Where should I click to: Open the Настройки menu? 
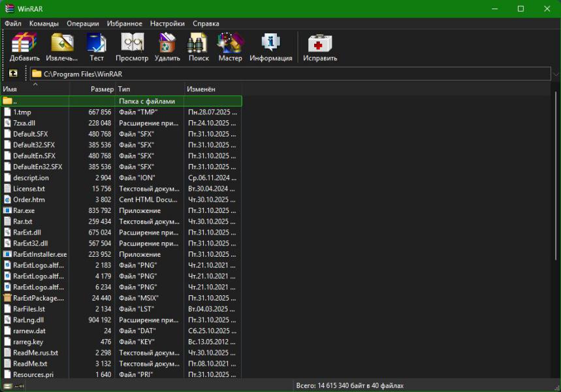[x=167, y=24]
